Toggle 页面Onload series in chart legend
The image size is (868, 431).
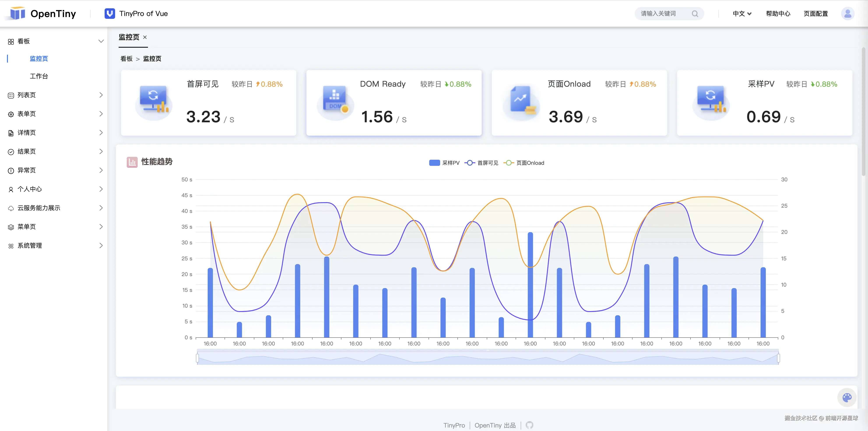pyautogui.click(x=524, y=163)
